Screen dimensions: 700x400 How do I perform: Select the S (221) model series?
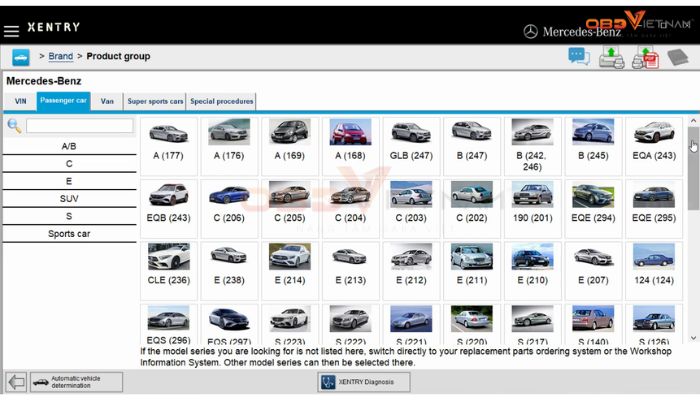pyautogui.click(x=411, y=324)
